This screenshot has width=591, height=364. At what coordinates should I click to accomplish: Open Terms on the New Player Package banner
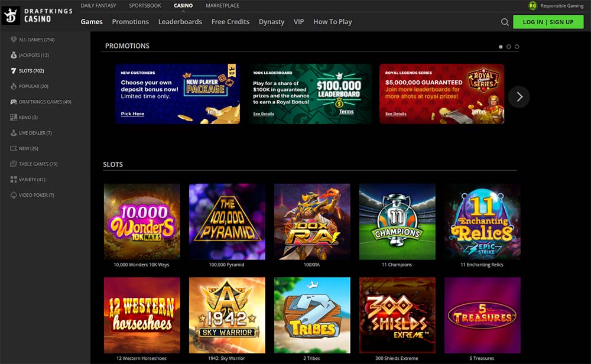click(214, 112)
